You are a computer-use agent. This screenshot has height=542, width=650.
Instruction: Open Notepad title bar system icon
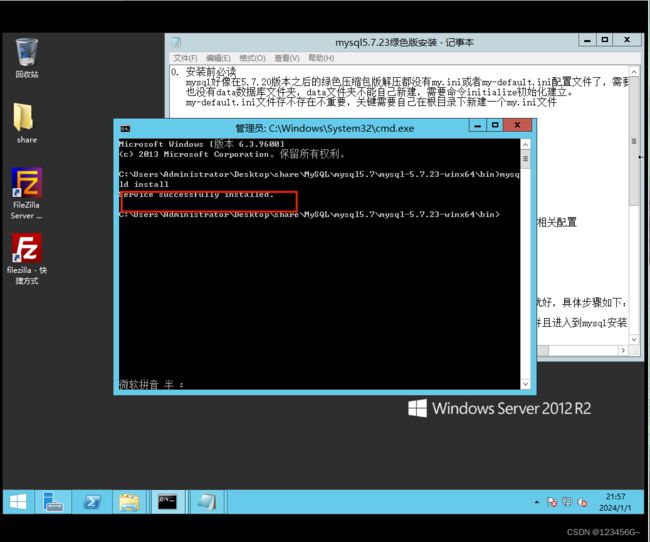(176, 42)
